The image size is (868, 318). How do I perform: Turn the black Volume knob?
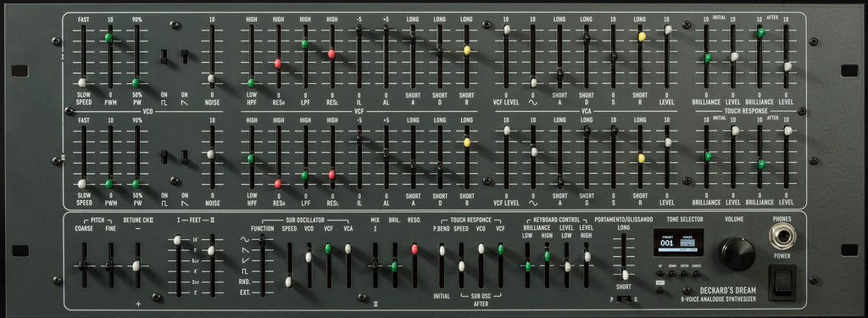pyautogui.click(x=738, y=254)
